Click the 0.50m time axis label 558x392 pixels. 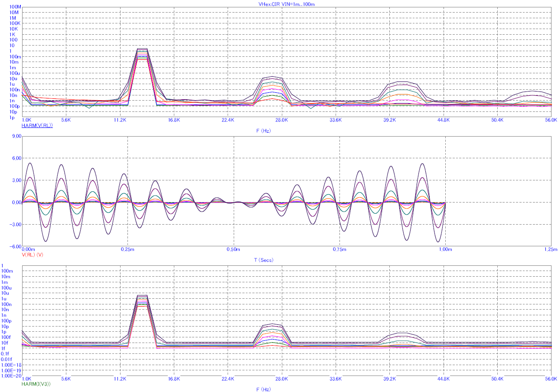(x=234, y=249)
